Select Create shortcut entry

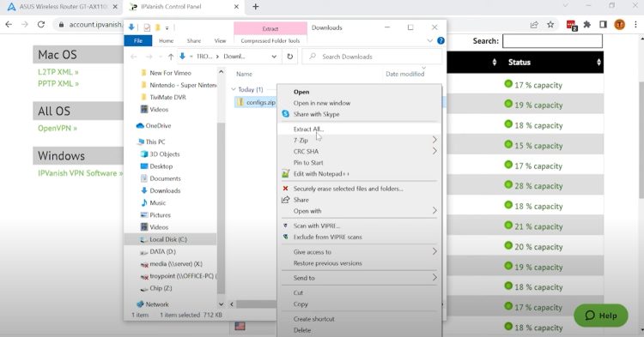[313, 319]
